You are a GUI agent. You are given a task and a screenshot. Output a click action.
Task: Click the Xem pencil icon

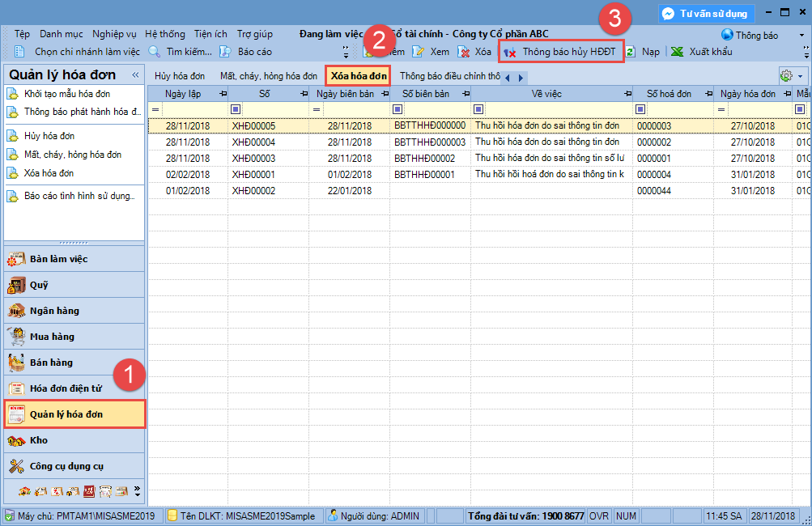pyautogui.click(x=418, y=52)
